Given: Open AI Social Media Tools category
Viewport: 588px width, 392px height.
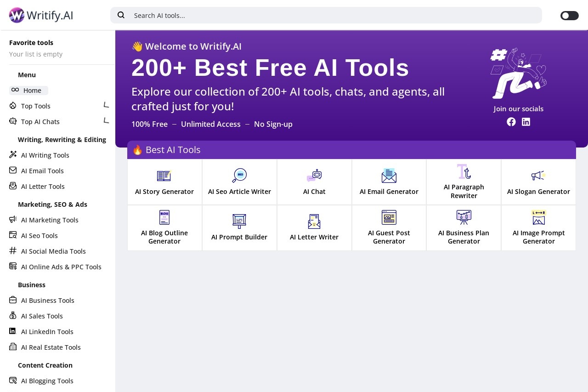Looking at the screenshot, I should pyautogui.click(x=53, y=251).
